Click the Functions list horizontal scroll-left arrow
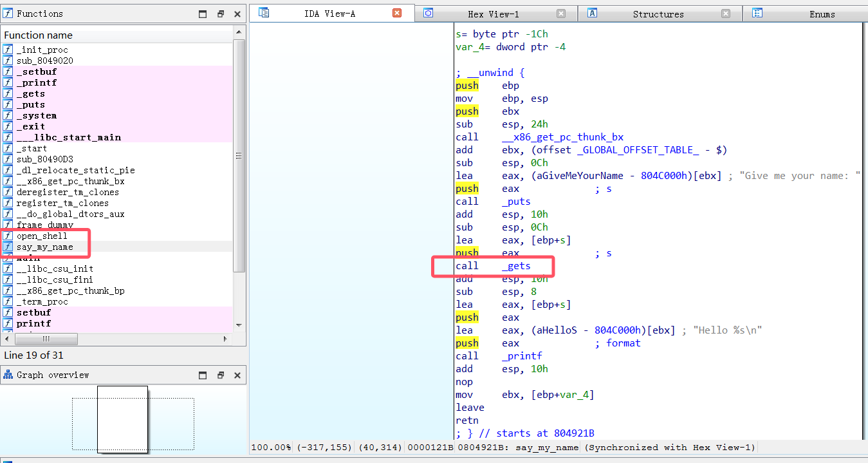868x463 pixels. coord(7,339)
